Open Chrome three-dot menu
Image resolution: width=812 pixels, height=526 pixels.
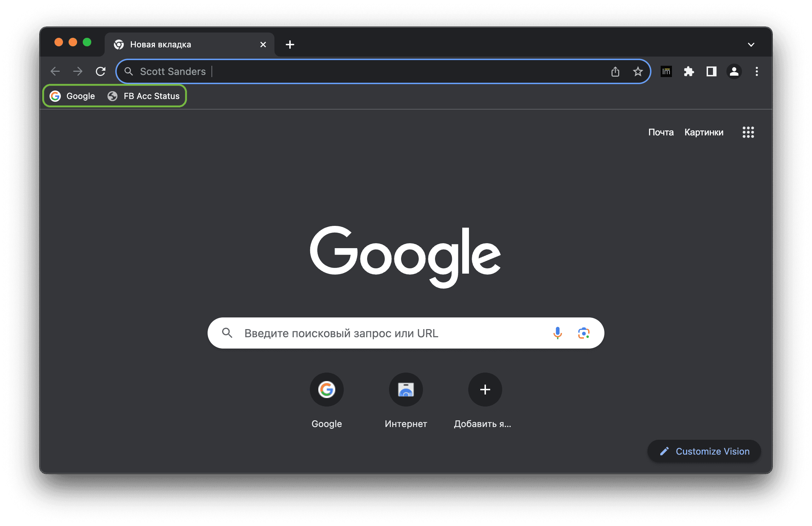(756, 72)
